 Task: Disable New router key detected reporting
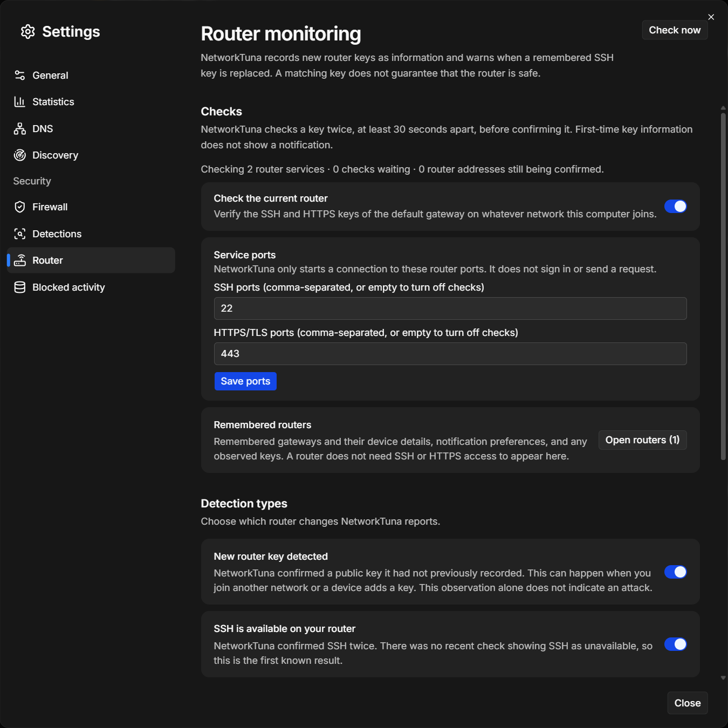(x=675, y=572)
